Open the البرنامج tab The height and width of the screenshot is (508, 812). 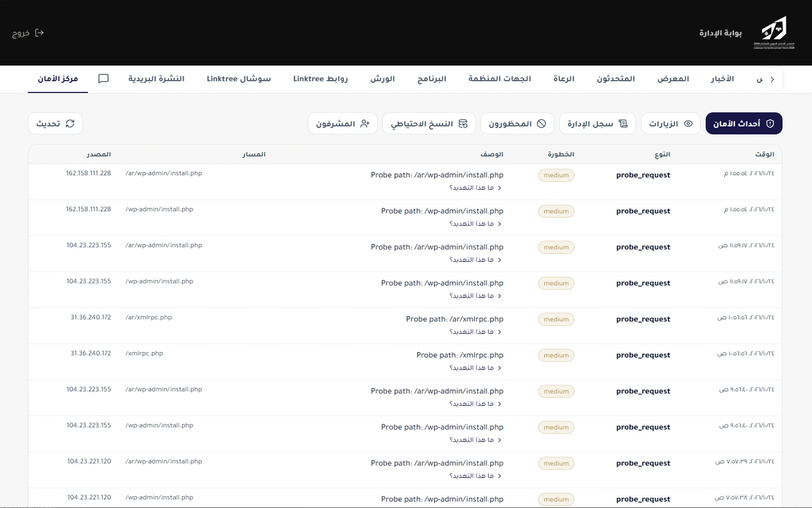432,78
